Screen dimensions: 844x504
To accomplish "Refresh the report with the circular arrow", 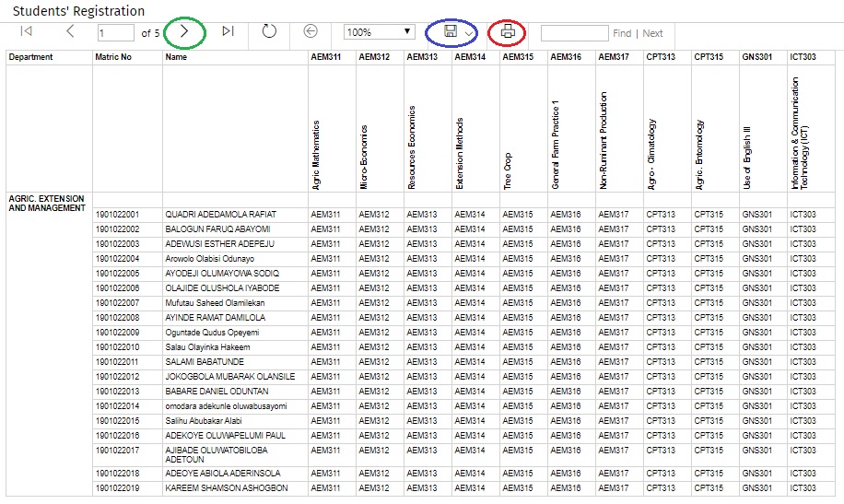I will [269, 31].
